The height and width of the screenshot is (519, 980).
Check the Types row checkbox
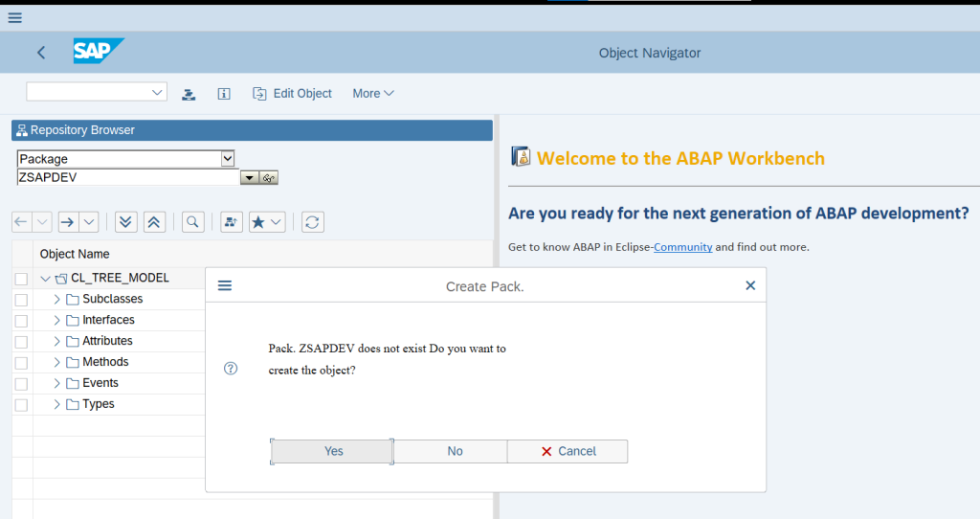21,405
